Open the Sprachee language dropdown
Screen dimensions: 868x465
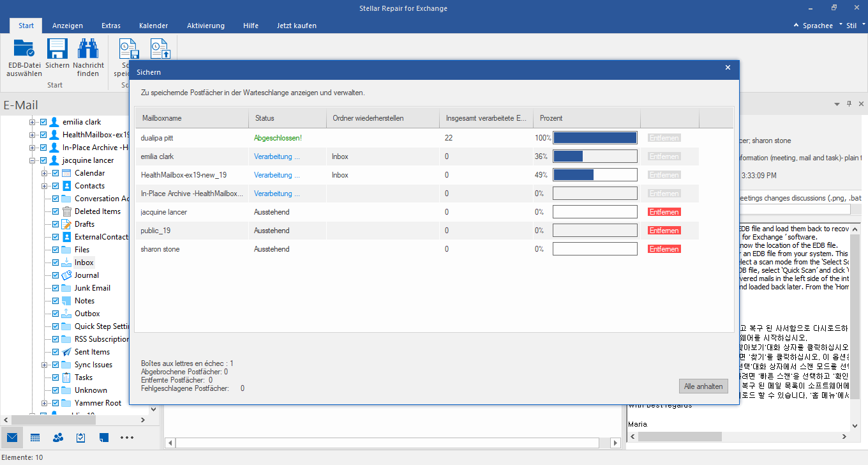point(818,26)
